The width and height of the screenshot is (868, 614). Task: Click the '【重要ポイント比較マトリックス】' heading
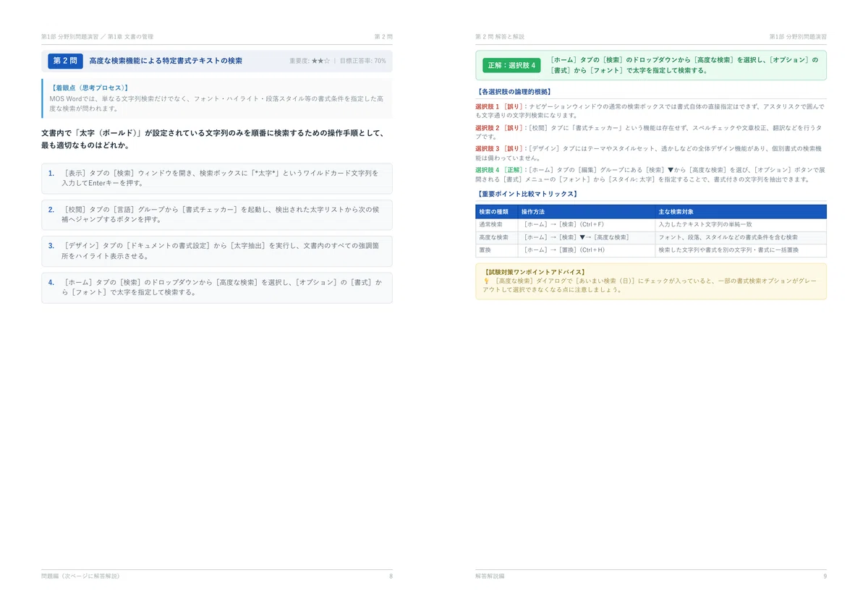tap(527, 194)
